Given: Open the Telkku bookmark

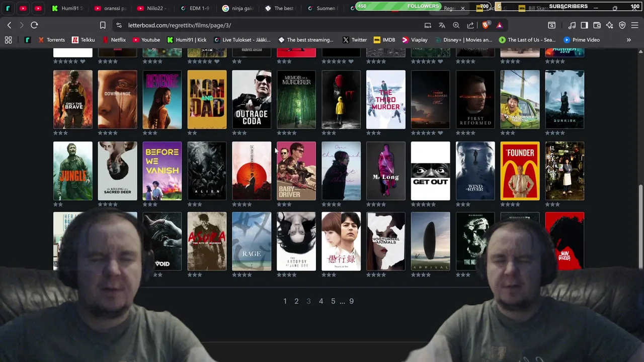Looking at the screenshot, I should [x=83, y=40].
